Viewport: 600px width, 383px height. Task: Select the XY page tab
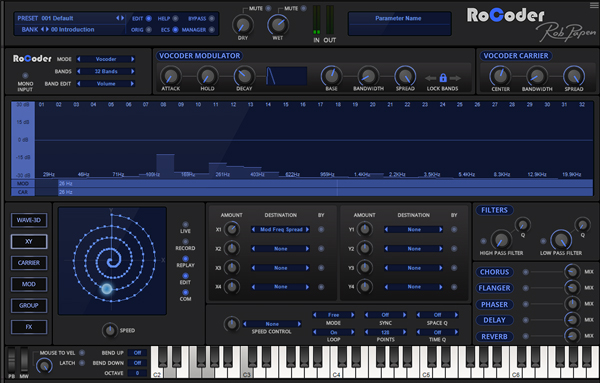tap(29, 241)
